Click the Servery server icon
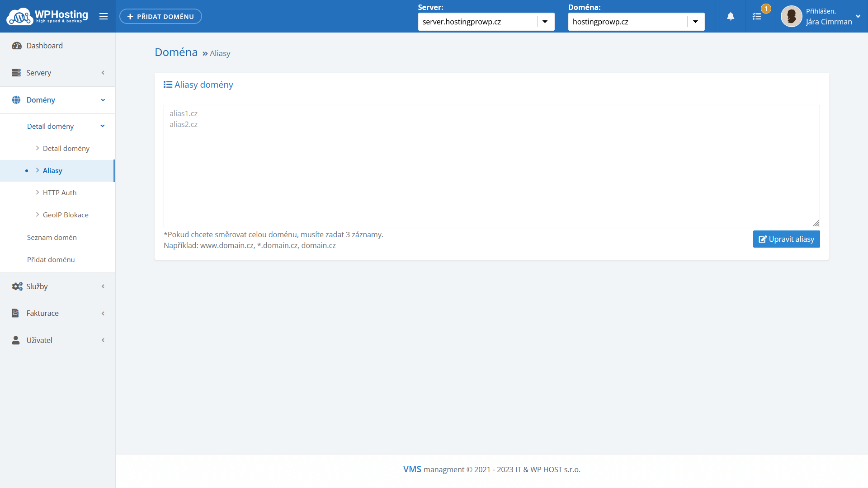Screen dimensions: 868x488 (16, 73)
